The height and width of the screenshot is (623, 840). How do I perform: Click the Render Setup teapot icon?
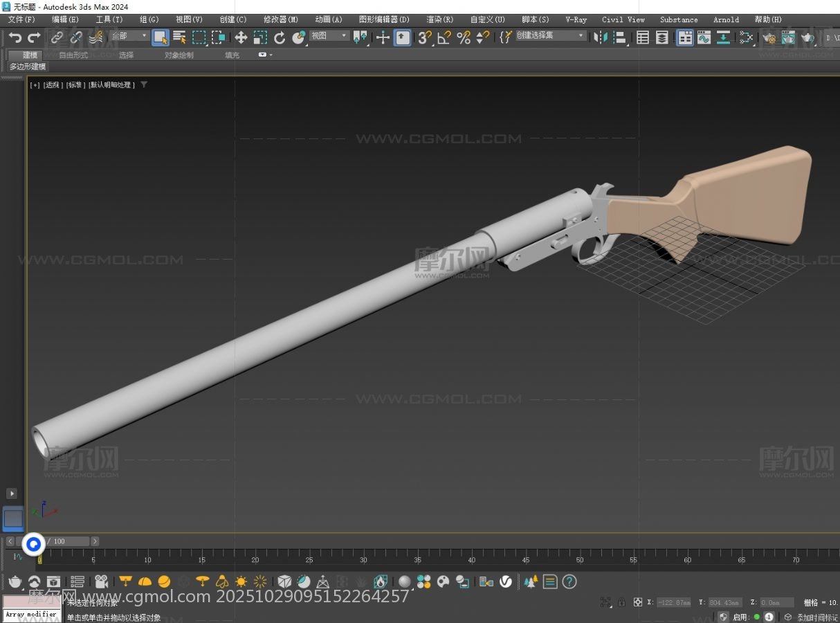pyautogui.click(x=769, y=38)
